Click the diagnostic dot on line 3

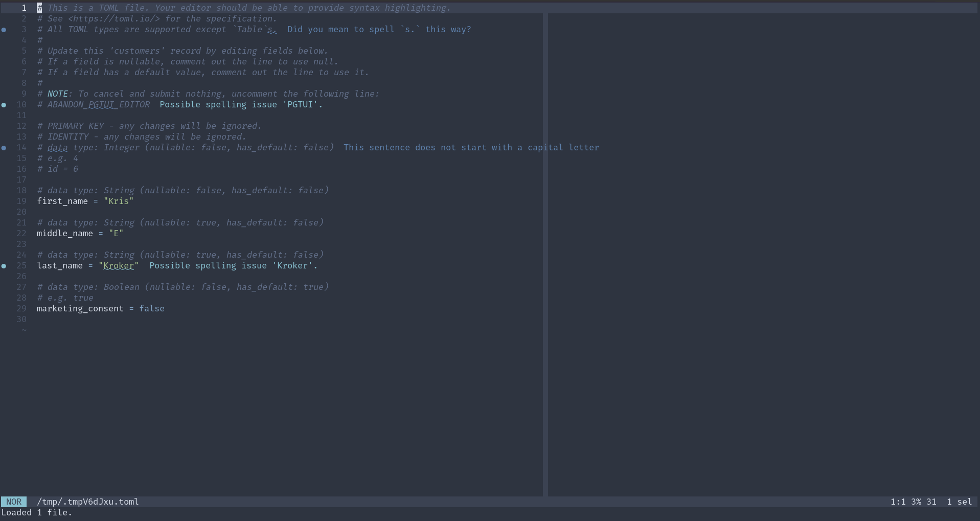click(x=4, y=30)
